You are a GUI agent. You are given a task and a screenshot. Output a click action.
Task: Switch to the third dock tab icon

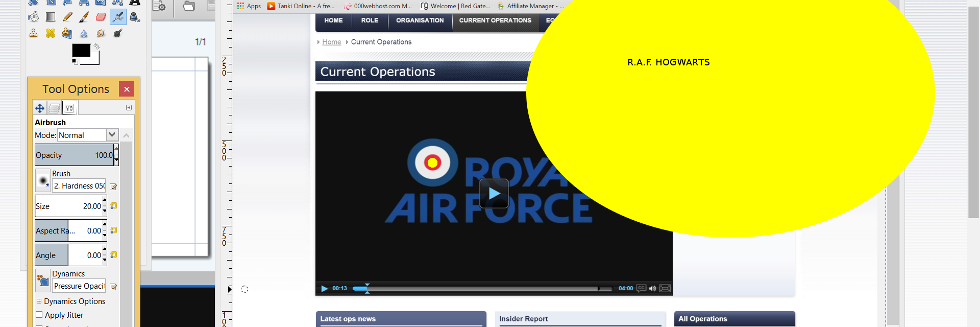[x=69, y=108]
